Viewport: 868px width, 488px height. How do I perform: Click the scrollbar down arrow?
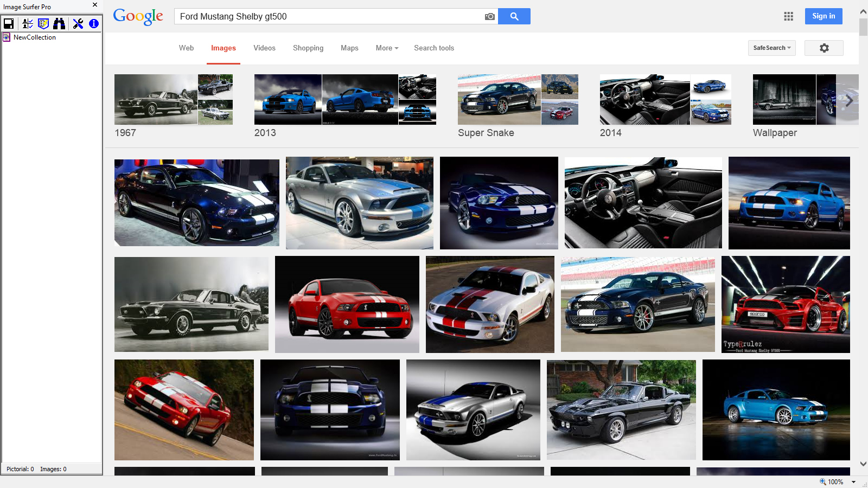pyautogui.click(x=863, y=464)
